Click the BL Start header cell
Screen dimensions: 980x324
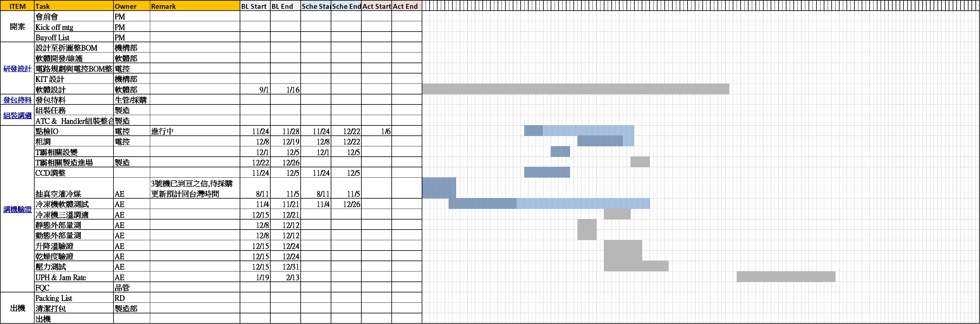pos(255,6)
